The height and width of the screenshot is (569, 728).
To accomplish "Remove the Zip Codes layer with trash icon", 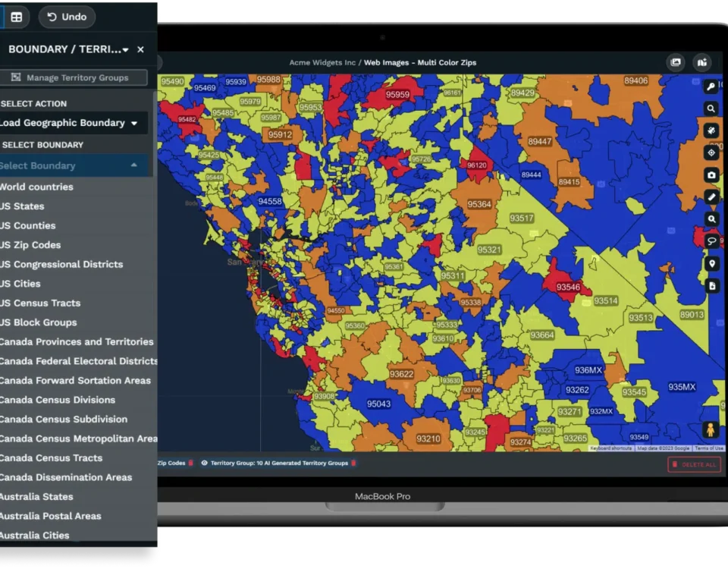I will tap(191, 463).
